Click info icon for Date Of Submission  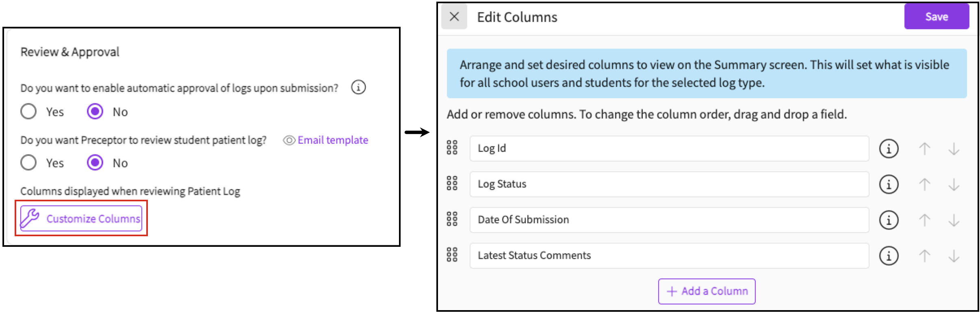pos(889,220)
